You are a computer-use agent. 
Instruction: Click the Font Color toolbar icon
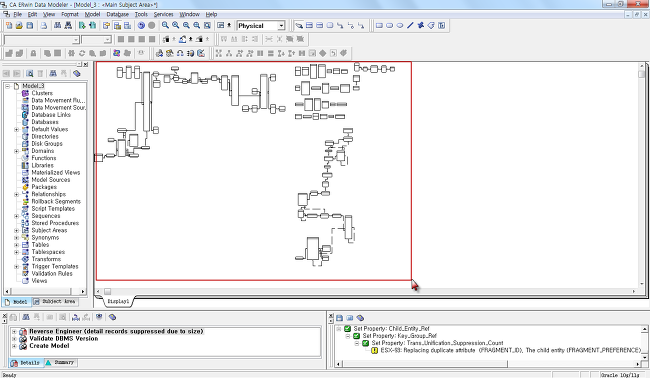pyautogui.click(x=167, y=39)
